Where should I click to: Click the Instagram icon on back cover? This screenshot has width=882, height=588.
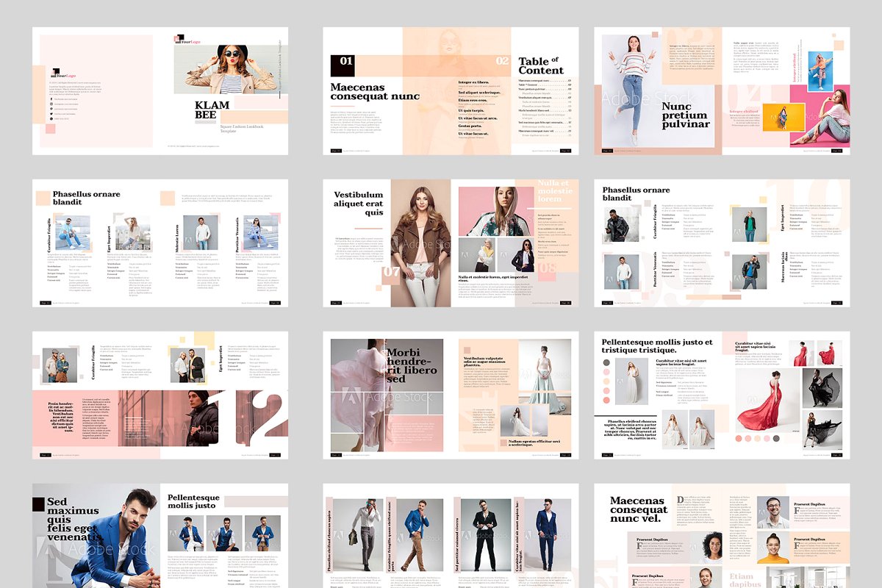(51, 104)
